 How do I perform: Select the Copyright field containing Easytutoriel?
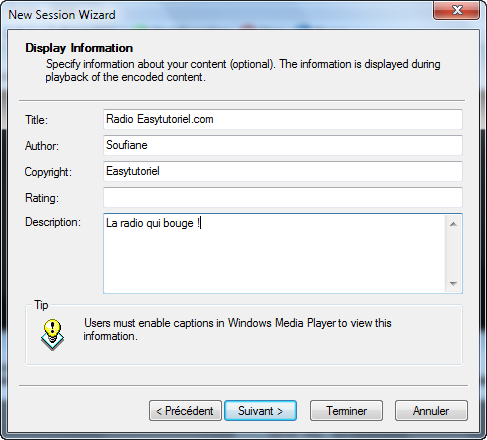[x=283, y=171]
